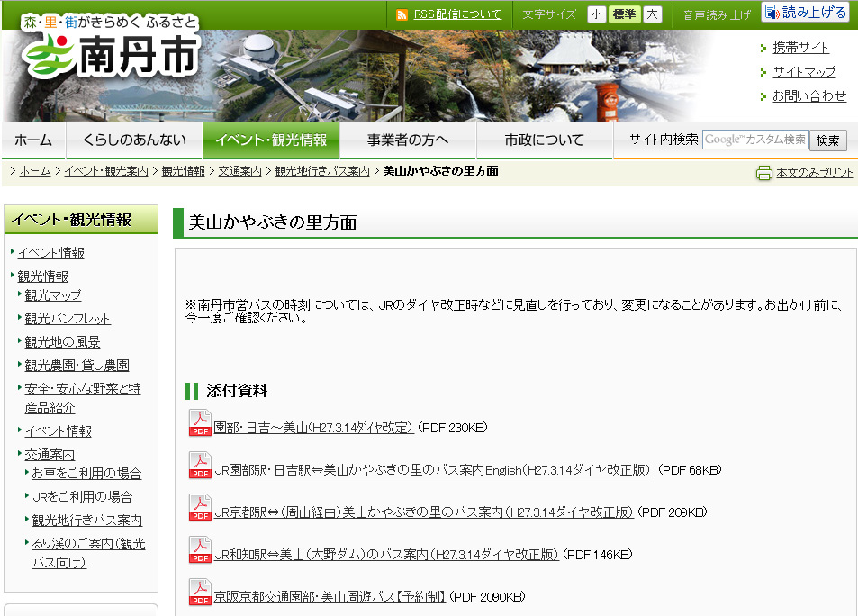Click the 美山かやぶきの里方面 page heading
858x616 pixels.
[x=273, y=222]
